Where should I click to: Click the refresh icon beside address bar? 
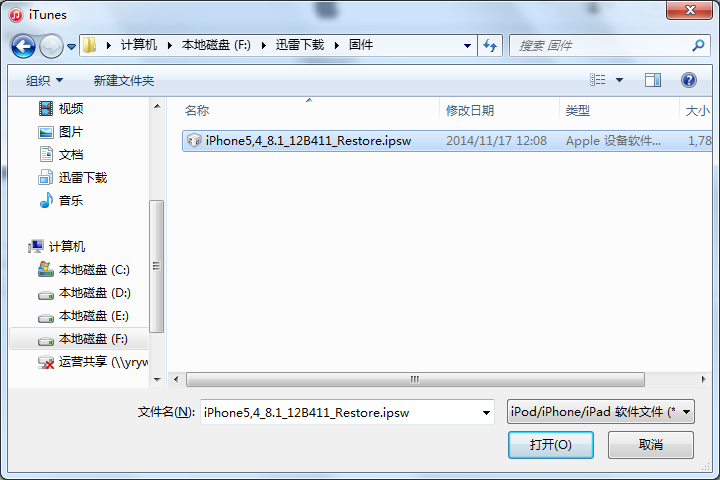490,45
